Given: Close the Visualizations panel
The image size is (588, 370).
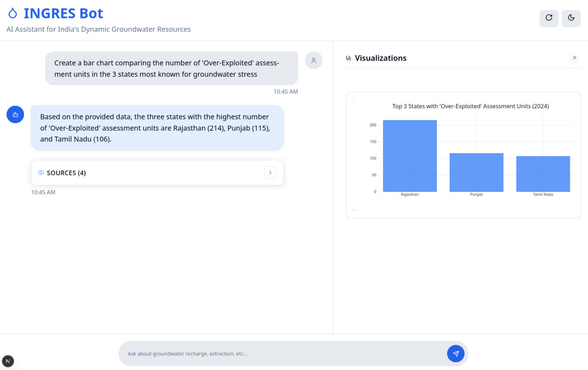Looking at the screenshot, I should coord(574,58).
